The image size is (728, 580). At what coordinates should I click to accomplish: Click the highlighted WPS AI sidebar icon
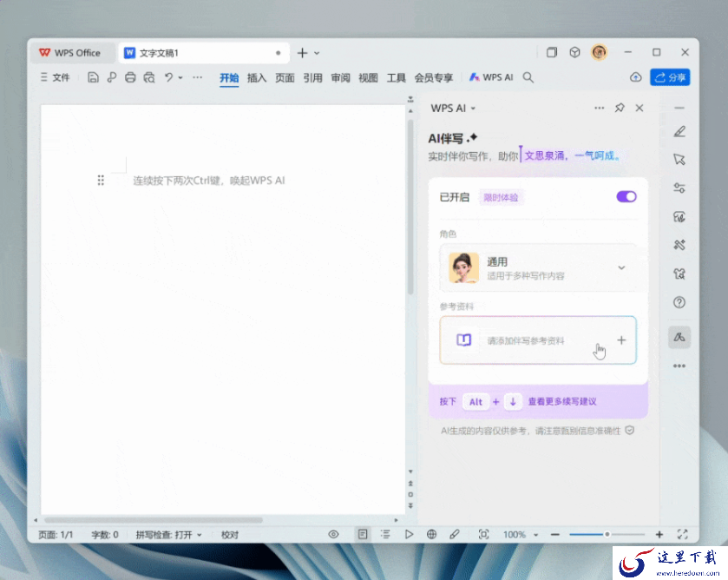pos(679,338)
